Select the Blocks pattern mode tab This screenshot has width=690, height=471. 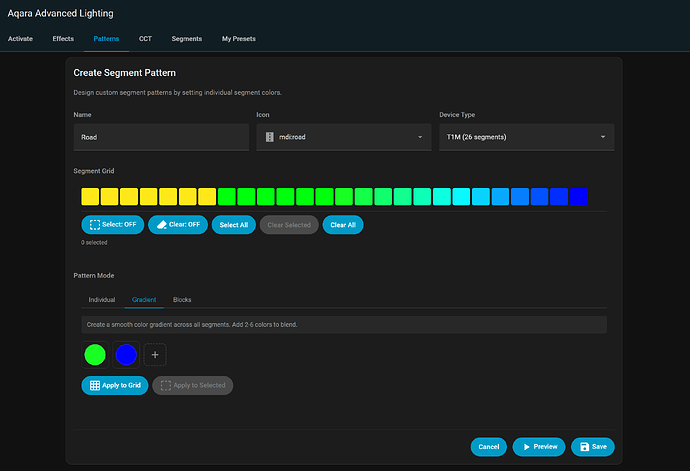(182, 300)
